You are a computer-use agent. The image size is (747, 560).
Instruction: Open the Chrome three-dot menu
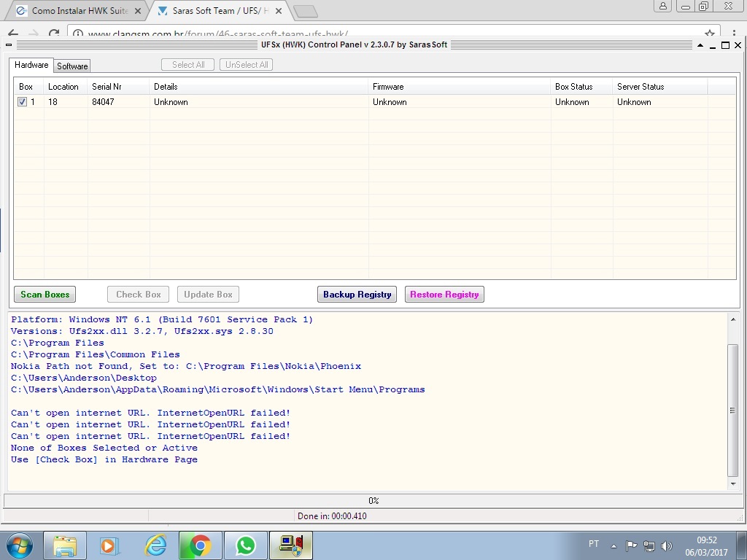(x=734, y=34)
